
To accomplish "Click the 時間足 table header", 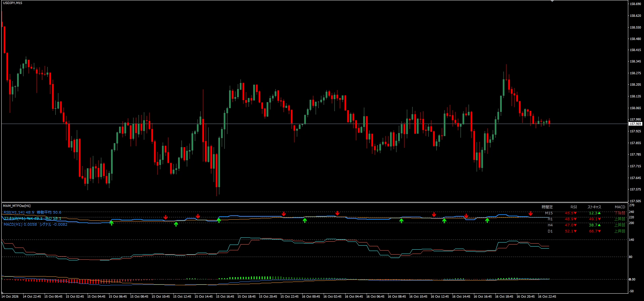I will coord(547,207).
